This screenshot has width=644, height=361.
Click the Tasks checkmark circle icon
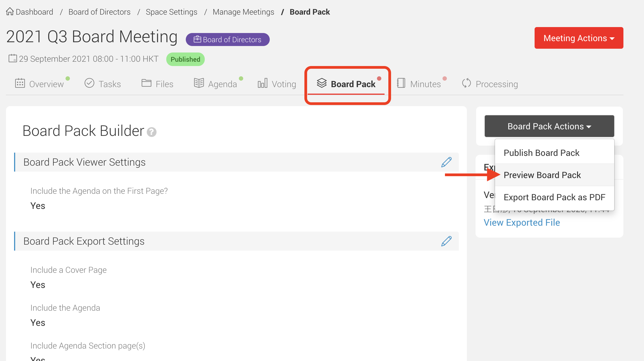89,83
